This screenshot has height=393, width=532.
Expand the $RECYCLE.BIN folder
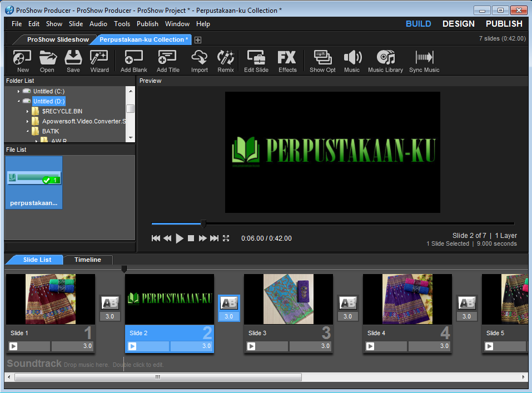pyautogui.click(x=27, y=111)
